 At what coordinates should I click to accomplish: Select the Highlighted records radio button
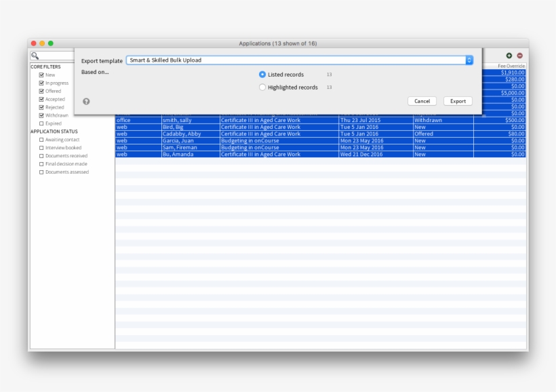(x=262, y=87)
